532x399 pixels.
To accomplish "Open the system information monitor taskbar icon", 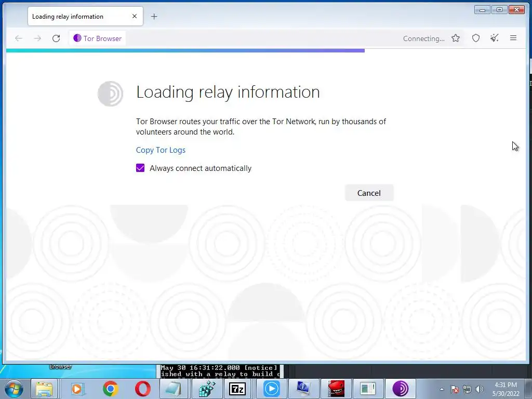I will [x=303, y=389].
